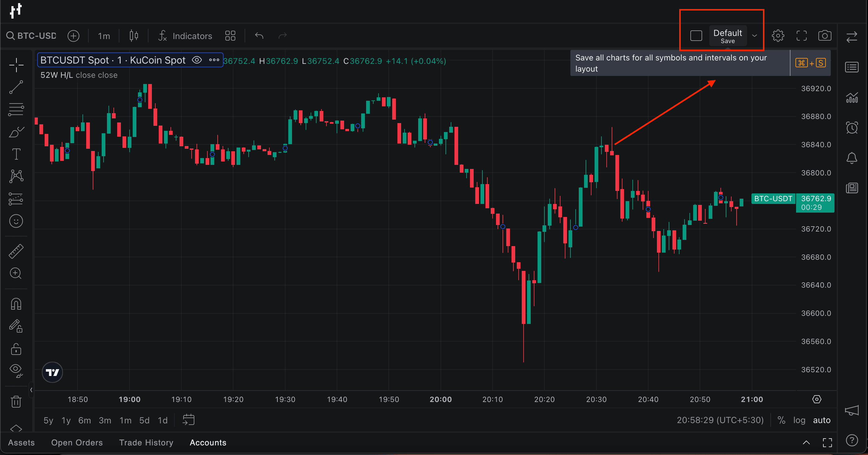Image resolution: width=868 pixels, height=455 pixels.
Task: Open the watchlist panel
Action: pyautogui.click(x=852, y=67)
